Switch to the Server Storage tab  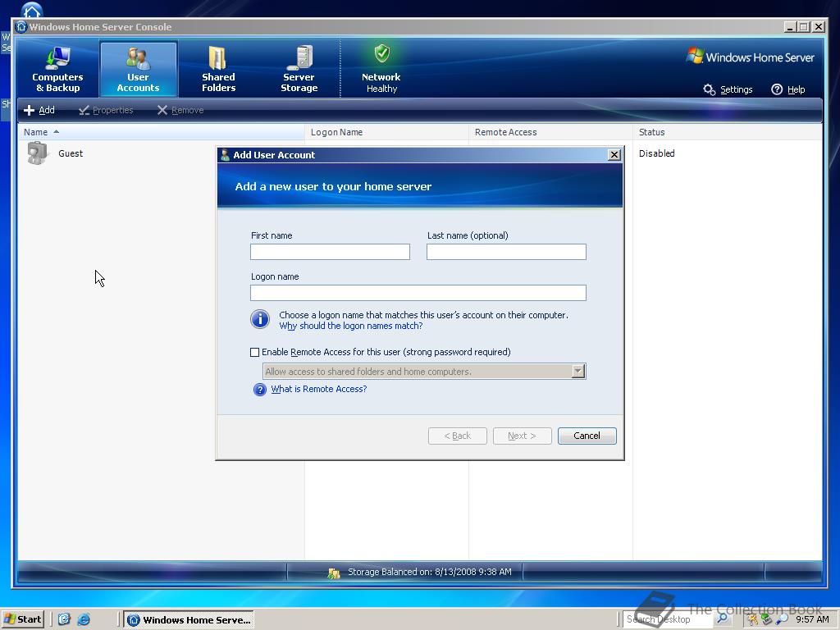pos(299,69)
